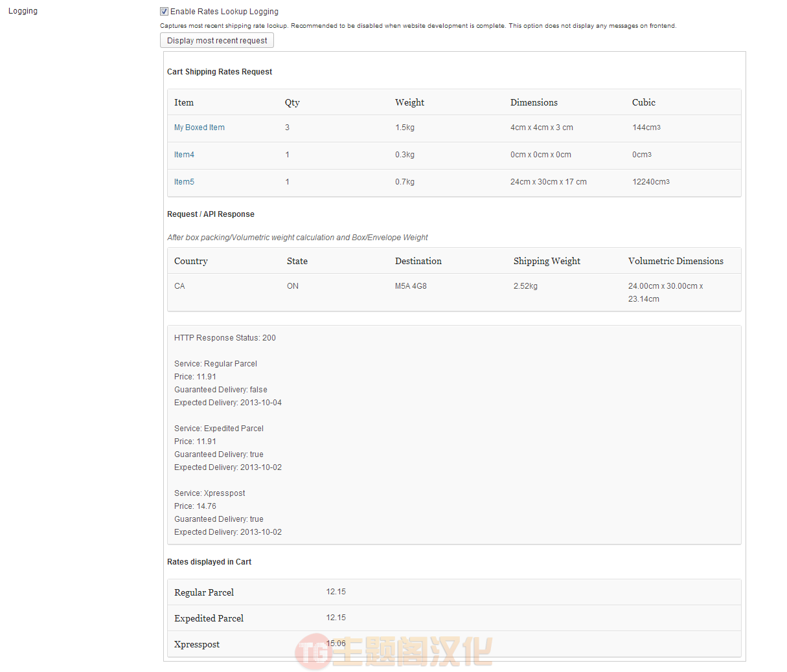
Task: Click the Logging settings label
Action: 23,11
